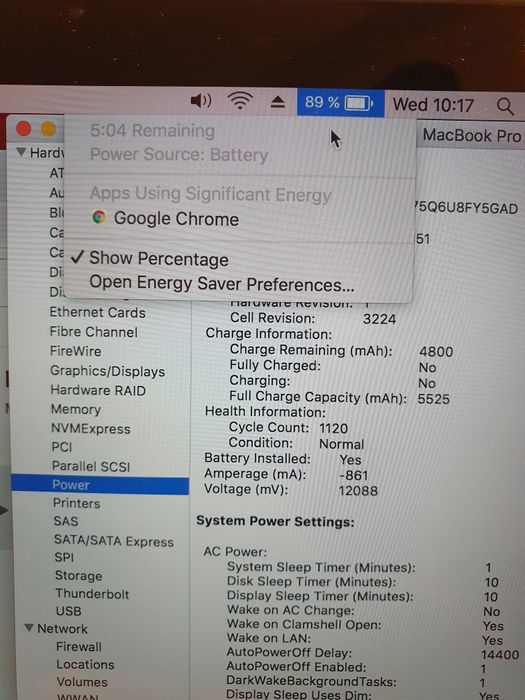
Task: Click Condition value Normal
Action: click(341, 444)
